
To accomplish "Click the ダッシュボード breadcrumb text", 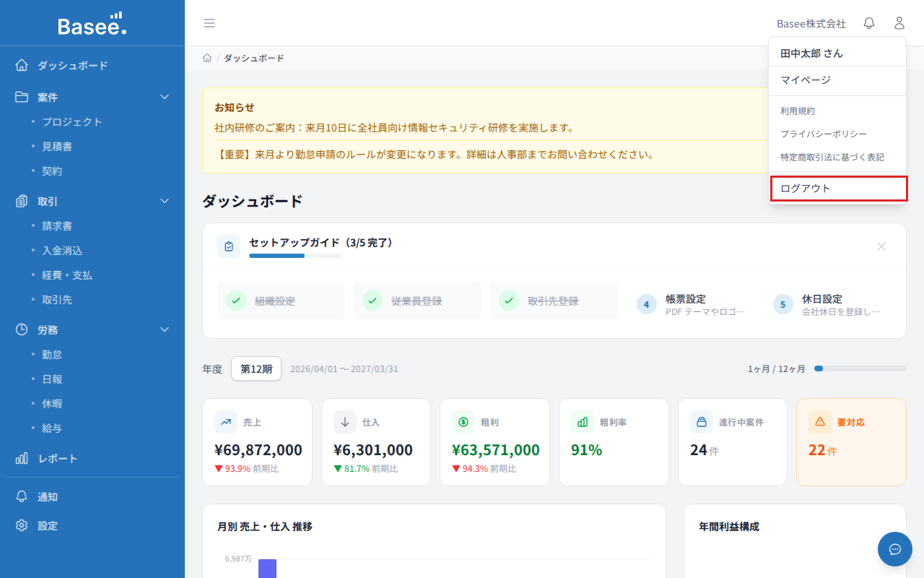I will pyautogui.click(x=253, y=58).
